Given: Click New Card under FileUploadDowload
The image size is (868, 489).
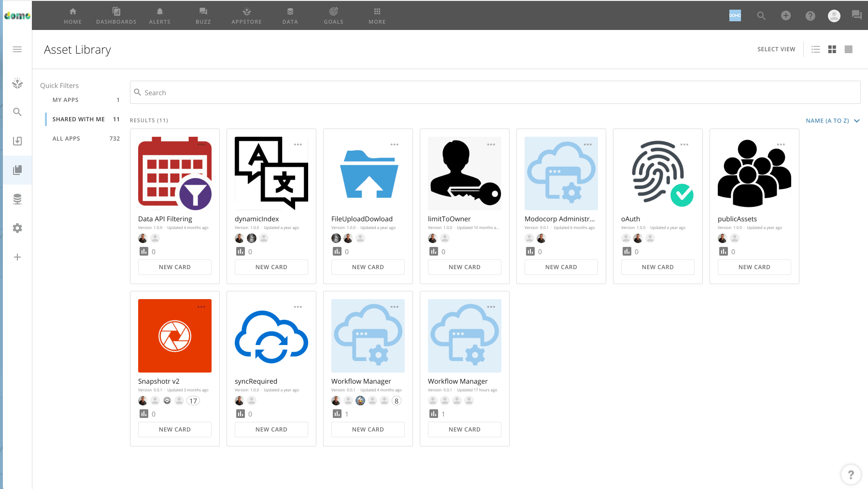Looking at the screenshot, I should click(368, 267).
